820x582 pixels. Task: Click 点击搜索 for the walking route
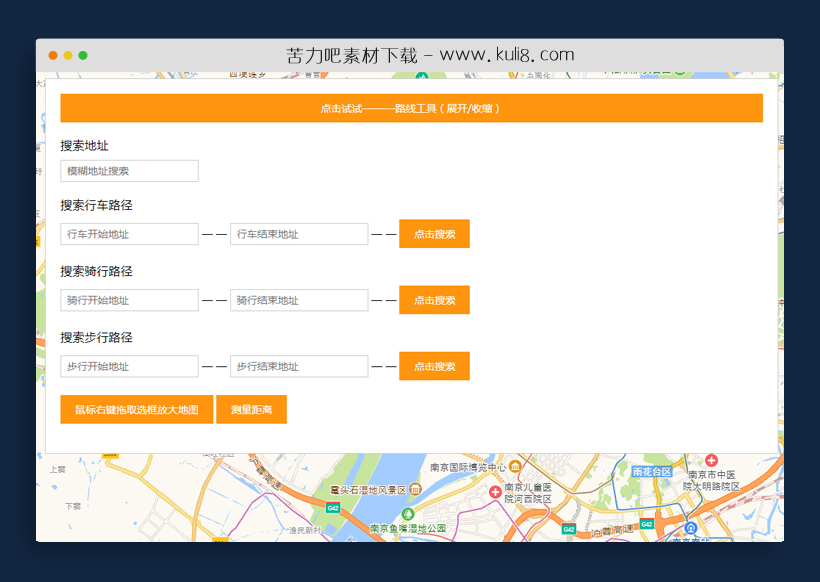433,365
